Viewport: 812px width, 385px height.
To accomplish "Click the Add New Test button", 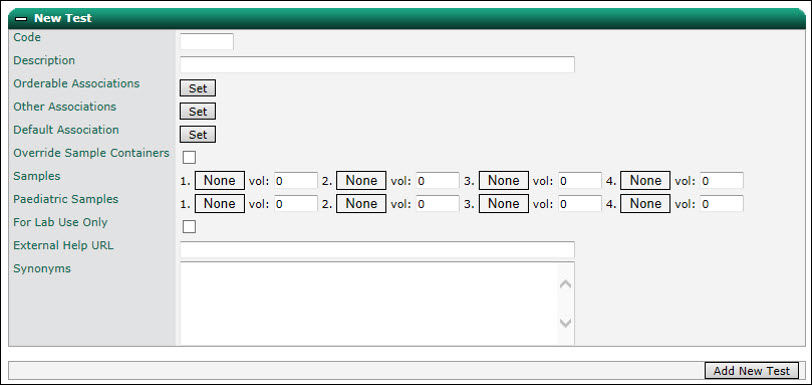I will tap(752, 371).
